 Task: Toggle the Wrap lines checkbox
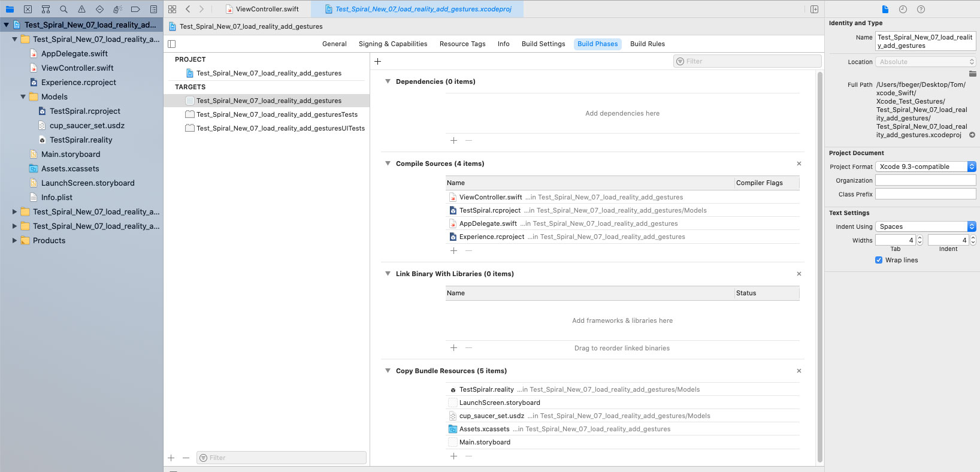879,260
